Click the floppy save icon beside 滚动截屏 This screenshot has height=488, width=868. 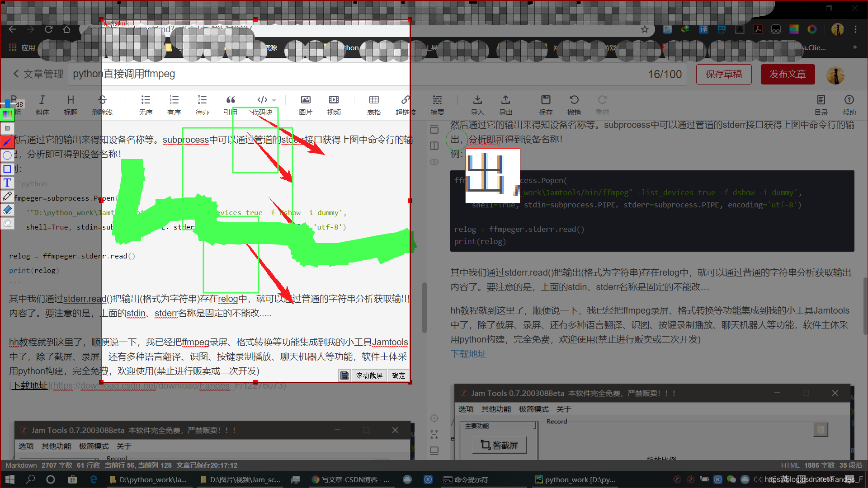click(x=344, y=375)
